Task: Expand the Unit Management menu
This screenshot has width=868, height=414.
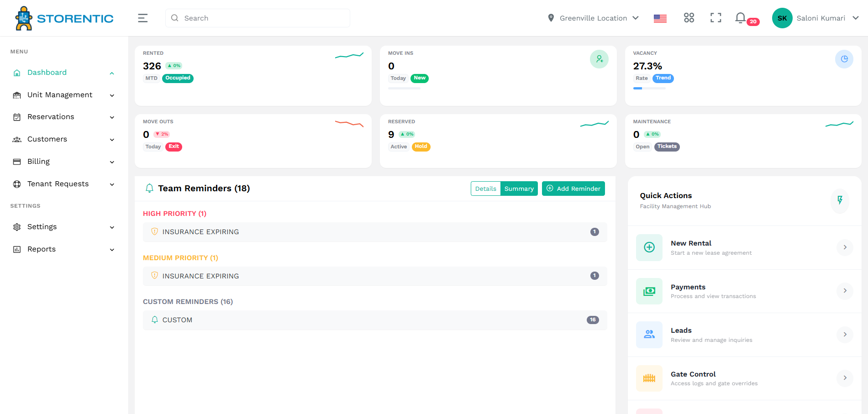Action: tap(59, 94)
